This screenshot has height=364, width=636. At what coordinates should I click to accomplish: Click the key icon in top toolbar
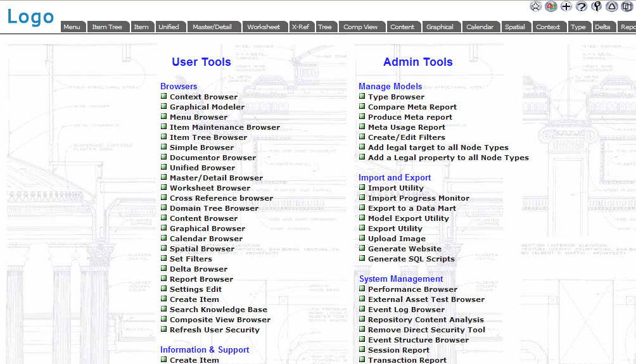point(596,6)
